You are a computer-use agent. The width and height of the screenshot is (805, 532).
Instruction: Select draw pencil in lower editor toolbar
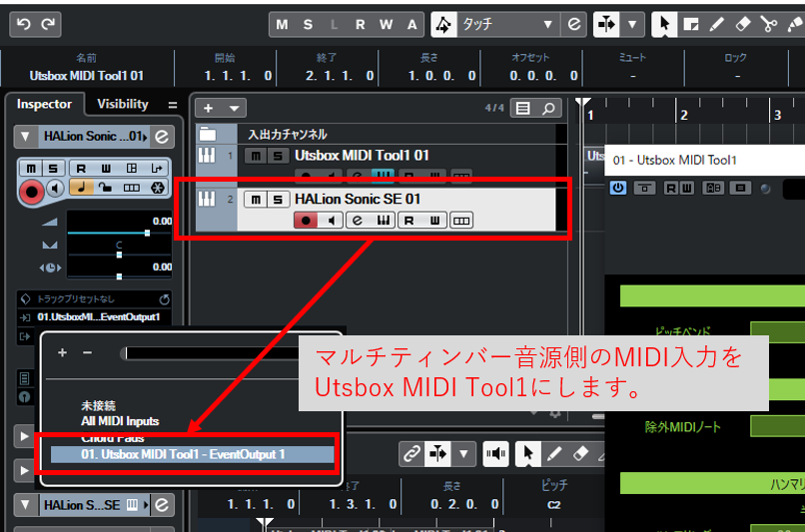coord(554,454)
